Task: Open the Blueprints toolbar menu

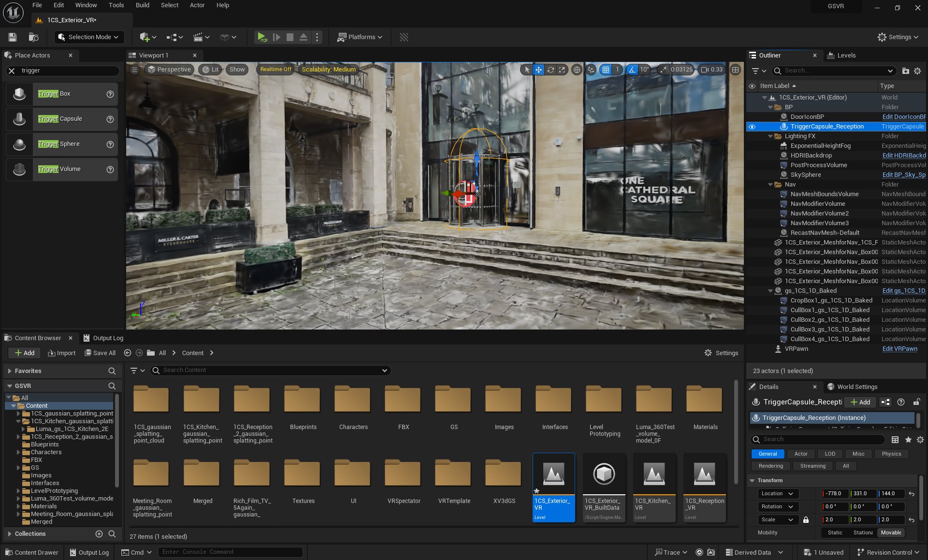Action: (174, 37)
